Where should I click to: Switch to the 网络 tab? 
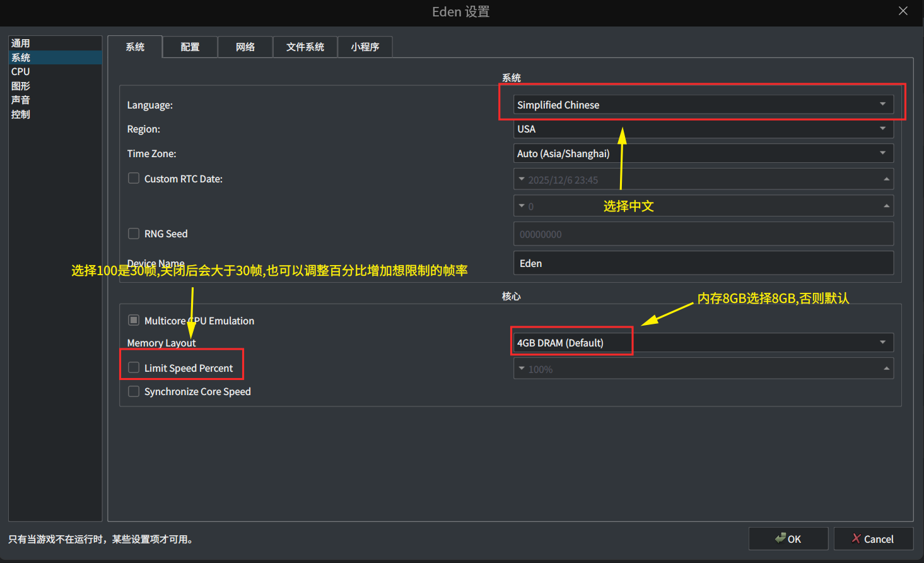245,47
